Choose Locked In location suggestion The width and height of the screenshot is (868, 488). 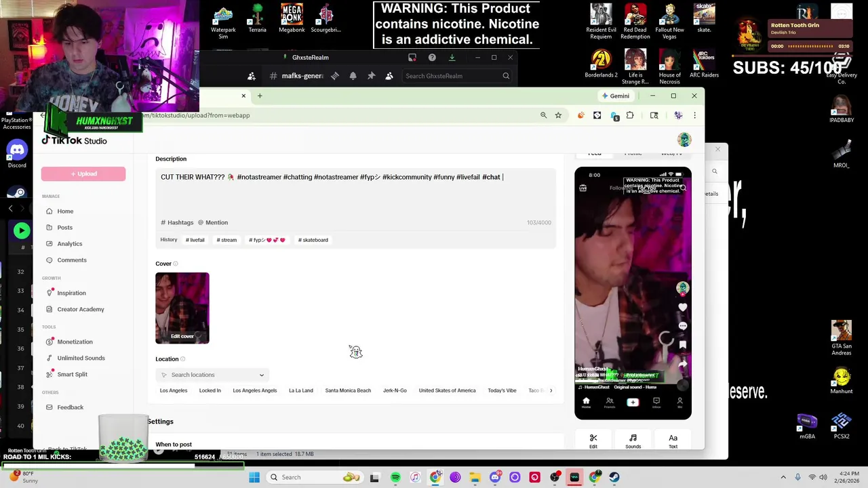[x=210, y=390]
